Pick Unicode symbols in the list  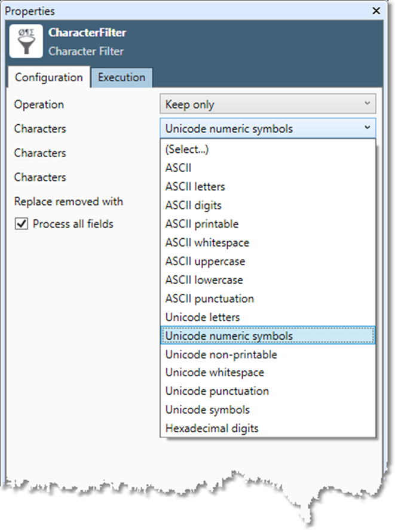(207, 410)
